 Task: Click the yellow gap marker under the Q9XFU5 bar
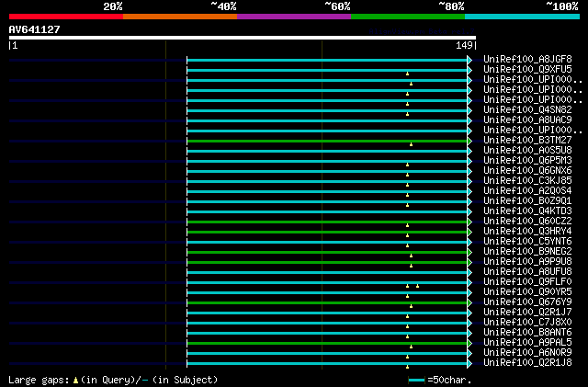407,74
